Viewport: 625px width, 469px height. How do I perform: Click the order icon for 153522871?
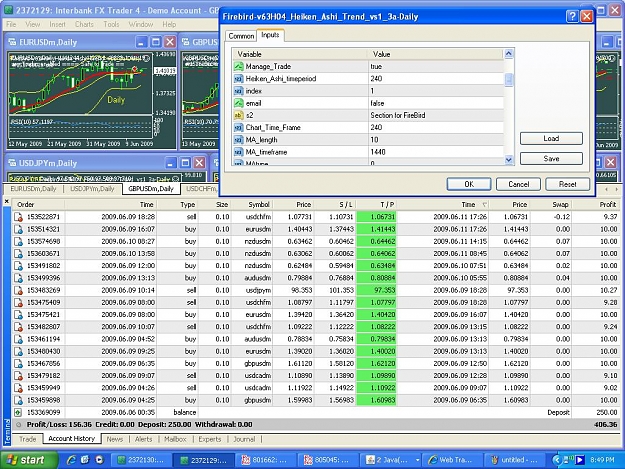point(18,217)
